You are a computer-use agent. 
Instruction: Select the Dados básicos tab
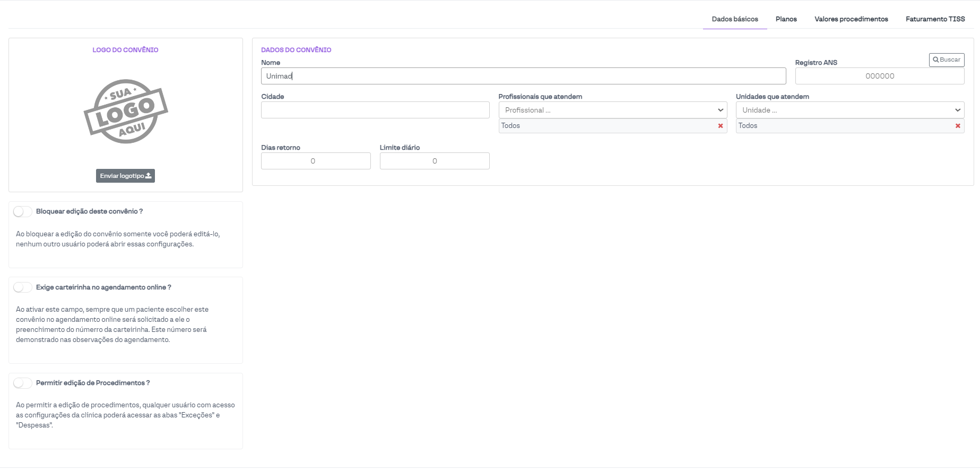point(735,19)
